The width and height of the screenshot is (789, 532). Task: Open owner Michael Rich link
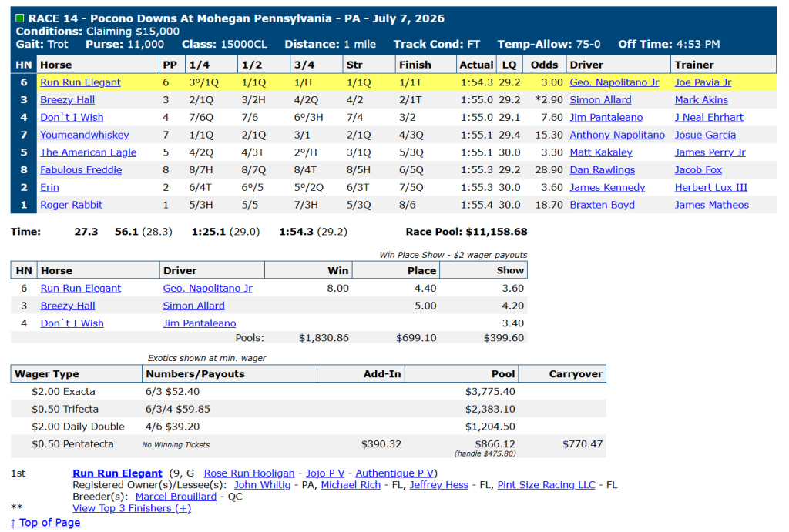[351, 485]
